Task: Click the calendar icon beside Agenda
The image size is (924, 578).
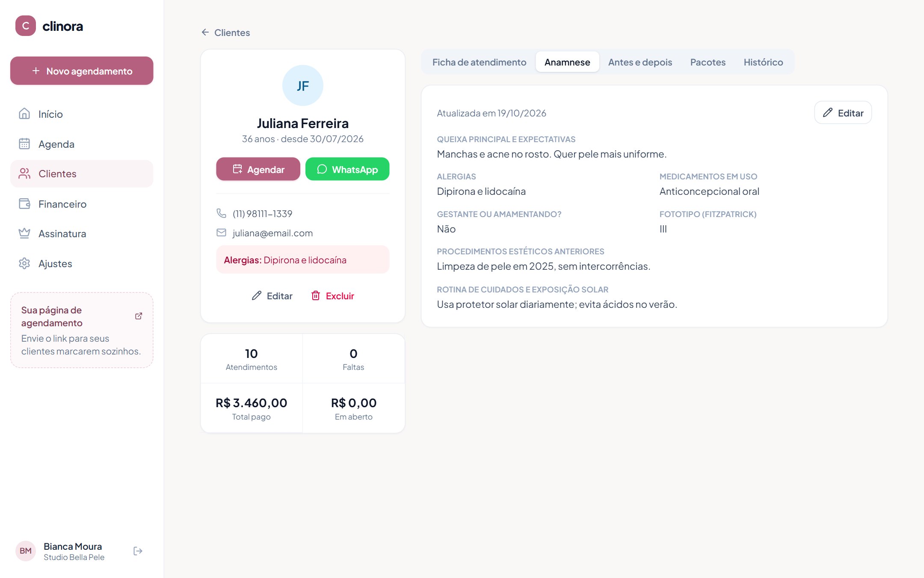Action: 24,144
